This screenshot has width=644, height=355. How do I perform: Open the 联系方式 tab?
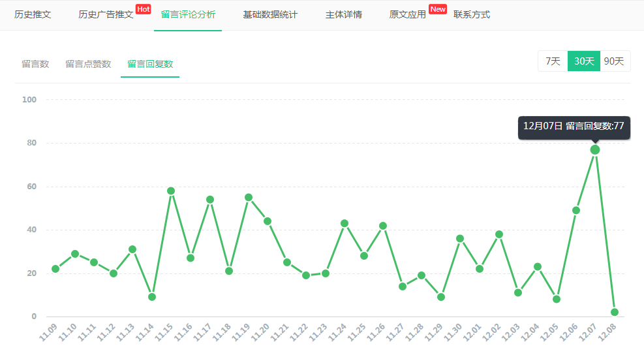coord(472,15)
